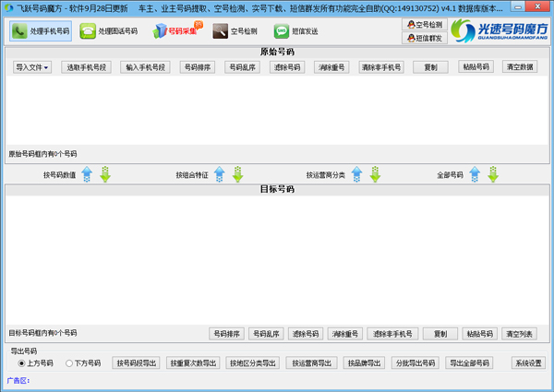Image resolution: width=554 pixels, height=392 pixels.
Task: Click blue up arrow beside 按组合特征
Action: pos(219,174)
